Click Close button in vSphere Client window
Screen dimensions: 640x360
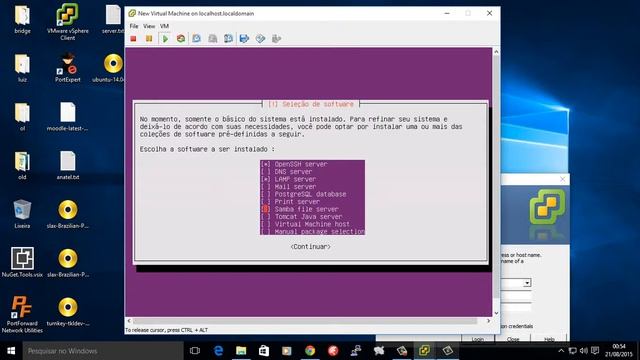tap(513, 339)
